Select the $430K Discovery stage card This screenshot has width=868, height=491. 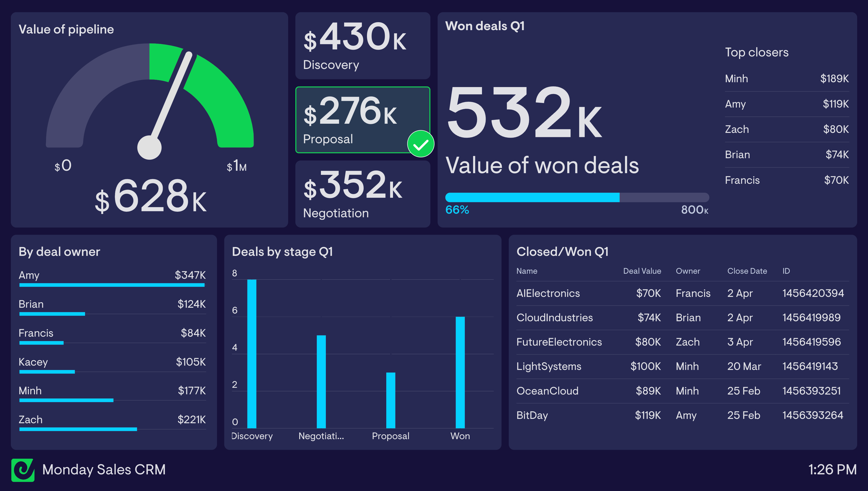(362, 46)
